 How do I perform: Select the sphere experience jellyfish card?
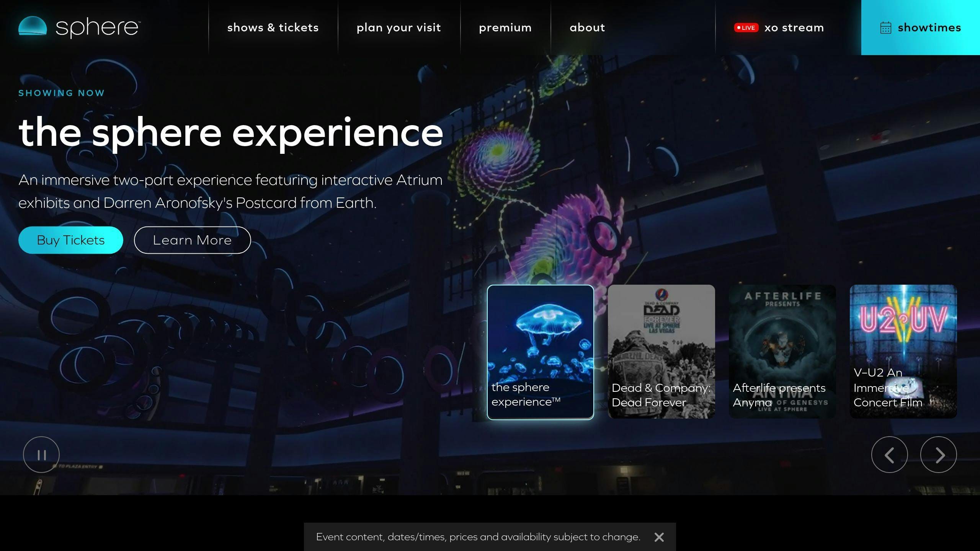(540, 352)
